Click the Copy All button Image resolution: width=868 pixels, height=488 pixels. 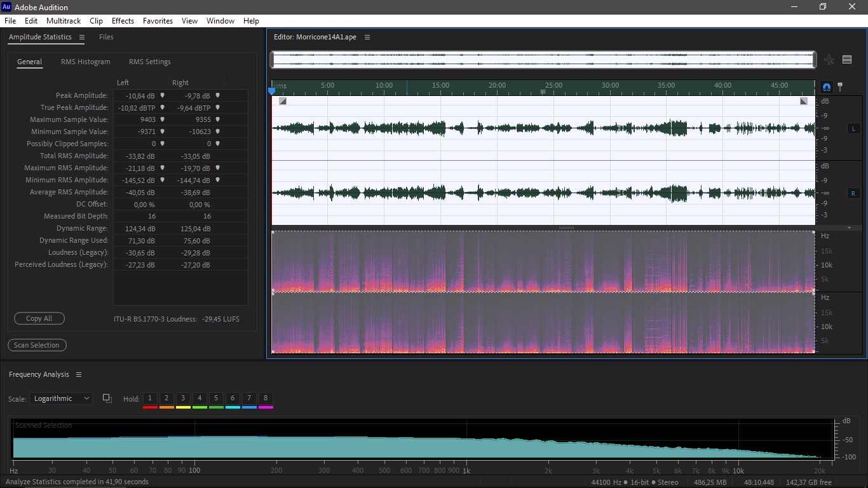click(x=39, y=318)
